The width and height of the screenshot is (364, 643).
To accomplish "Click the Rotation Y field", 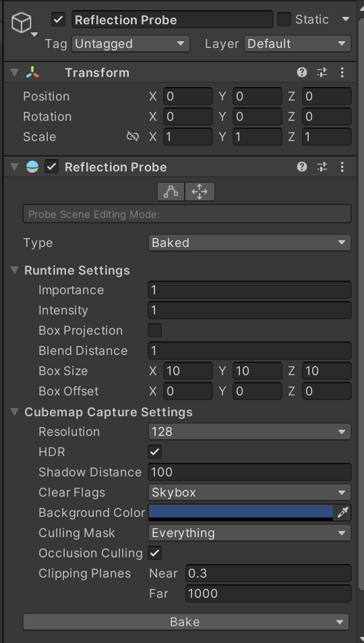I will [257, 117].
